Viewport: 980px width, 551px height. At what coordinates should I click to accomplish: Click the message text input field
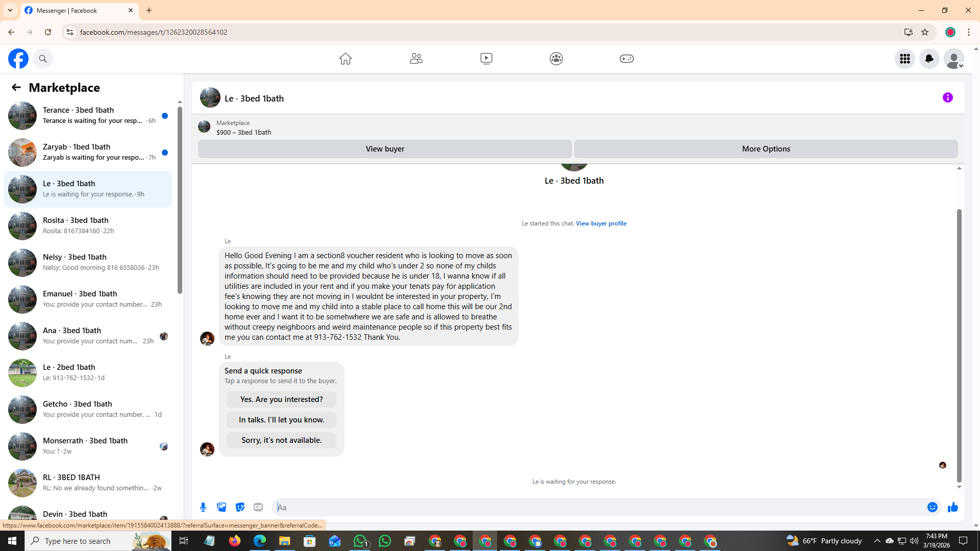point(597,507)
